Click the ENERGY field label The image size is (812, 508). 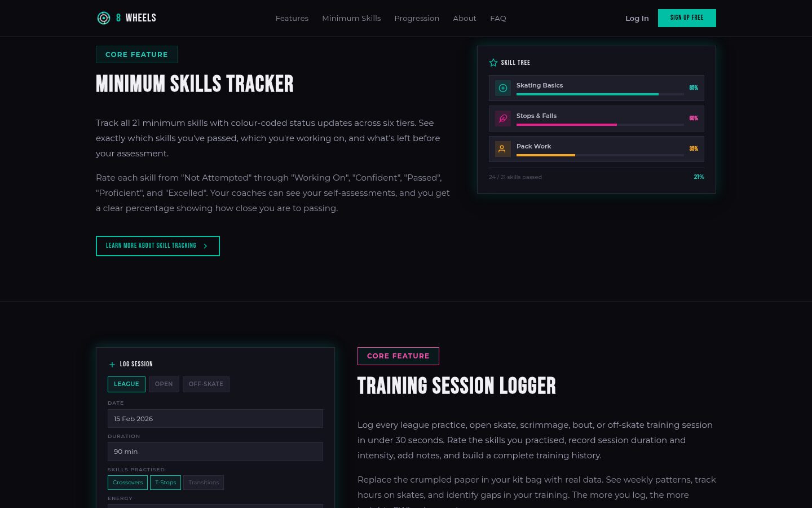pos(120,498)
